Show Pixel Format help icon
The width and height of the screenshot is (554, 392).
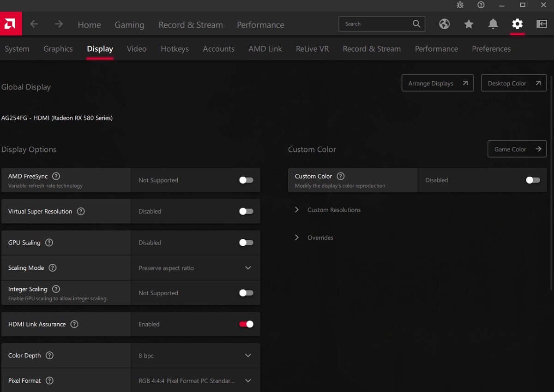[x=50, y=380]
